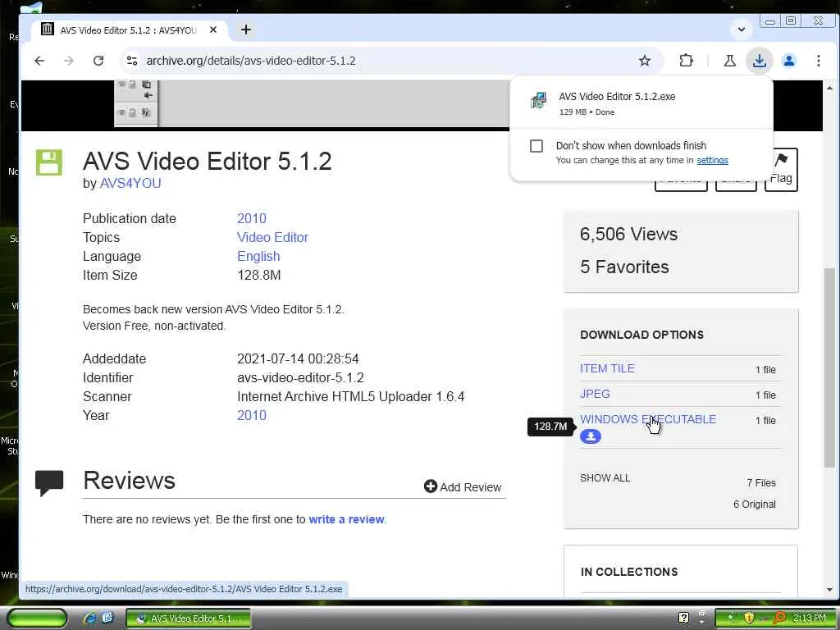Click Add Review

click(x=463, y=487)
